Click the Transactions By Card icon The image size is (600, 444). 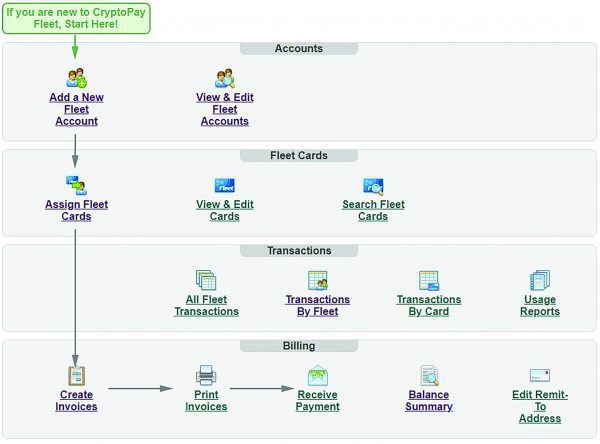429,280
